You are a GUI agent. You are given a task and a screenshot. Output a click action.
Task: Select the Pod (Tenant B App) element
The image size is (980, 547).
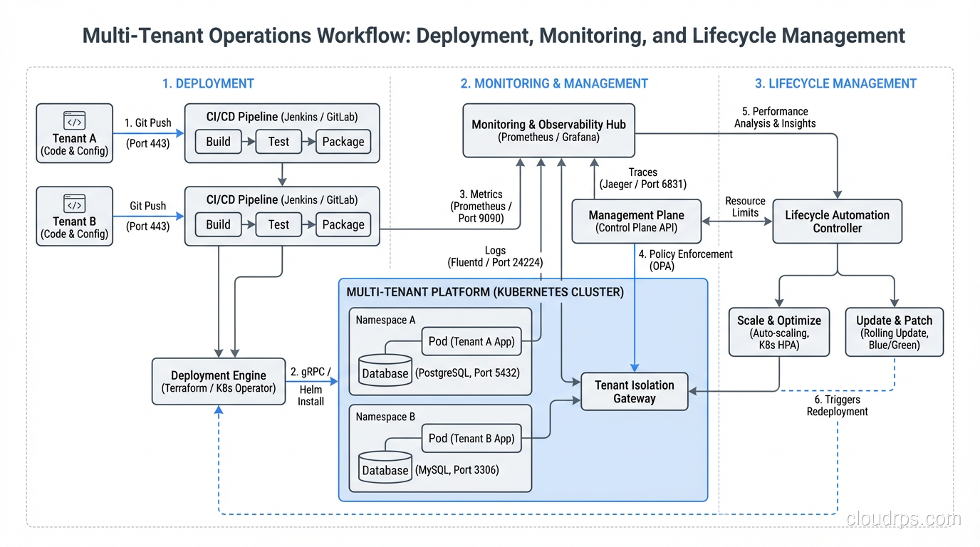coord(471,439)
